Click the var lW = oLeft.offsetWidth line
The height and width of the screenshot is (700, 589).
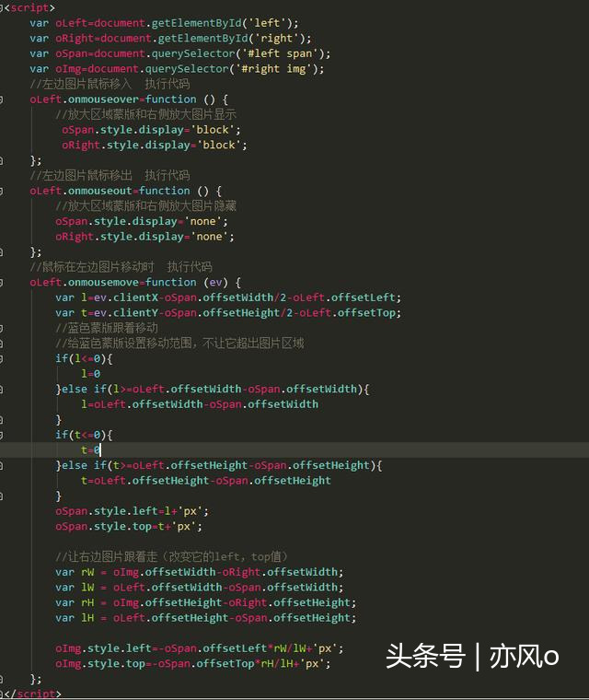(x=200, y=588)
